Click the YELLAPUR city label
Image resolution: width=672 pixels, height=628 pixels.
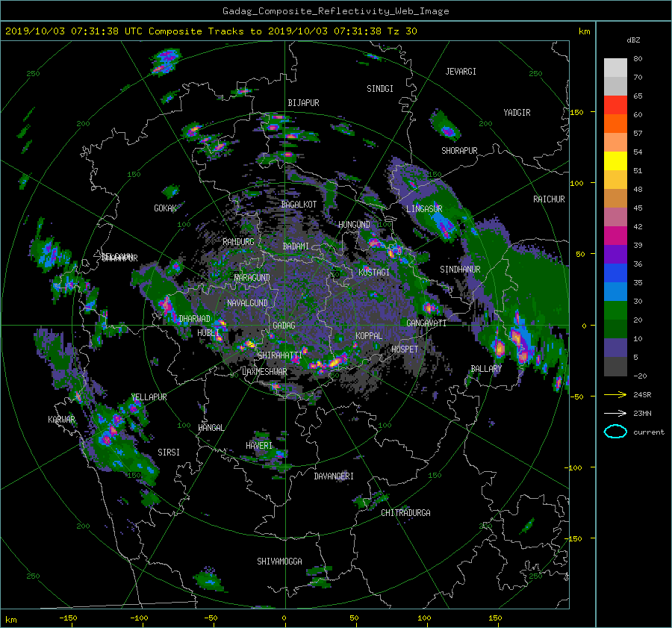(x=149, y=397)
